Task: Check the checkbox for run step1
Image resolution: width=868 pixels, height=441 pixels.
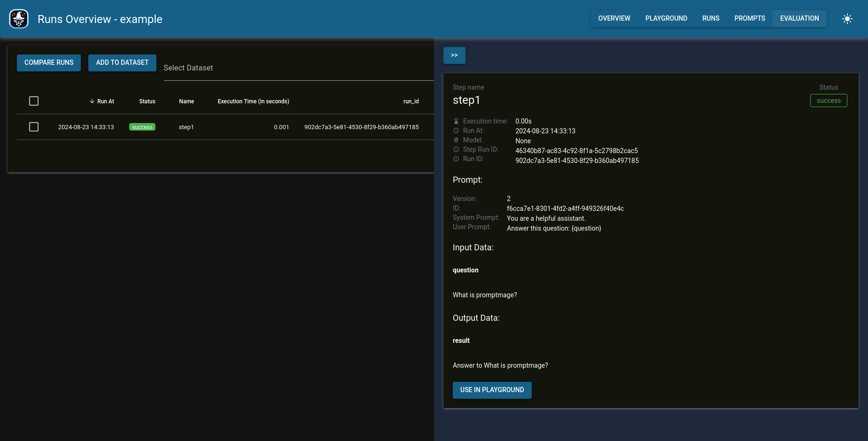Action: coord(34,127)
